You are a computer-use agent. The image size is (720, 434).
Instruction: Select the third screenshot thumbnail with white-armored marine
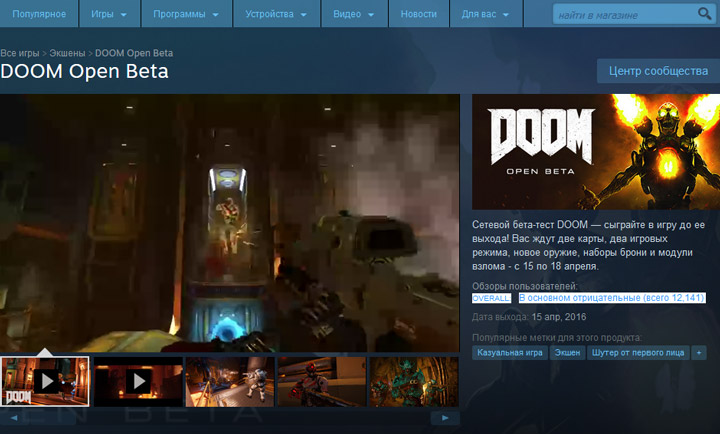point(230,382)
